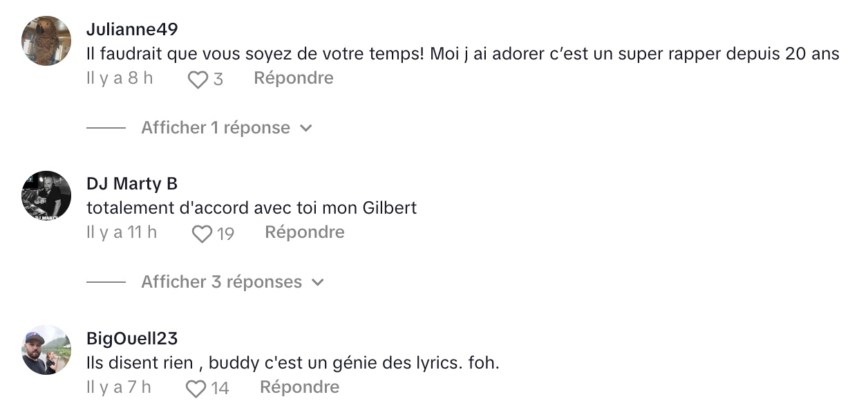Reply to DJ Marty B via Répondre
Image resolution: width=868 pixels, height=408 pixels.
tap(305, 232)
